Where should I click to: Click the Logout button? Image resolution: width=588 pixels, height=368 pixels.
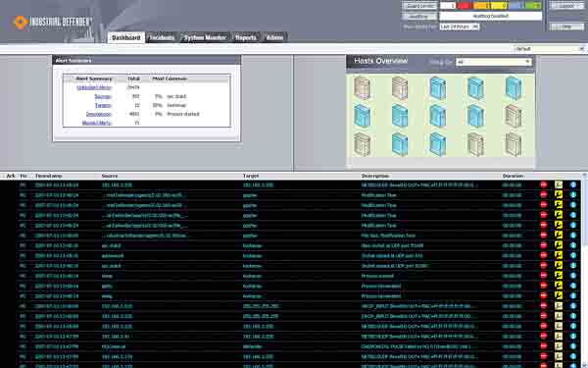tap(566, 6)
